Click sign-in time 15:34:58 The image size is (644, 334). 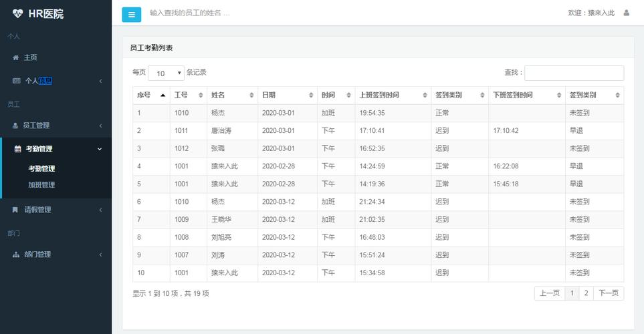click(x=372, y=273)
